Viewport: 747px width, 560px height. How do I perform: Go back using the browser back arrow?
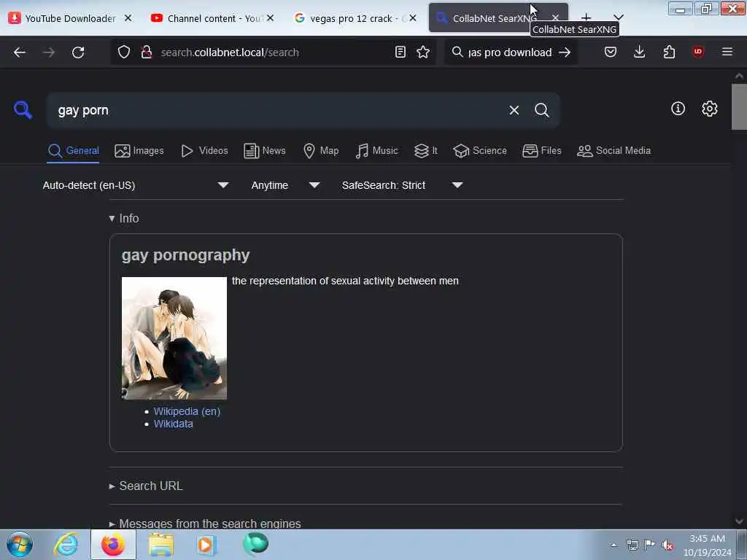[x=20, y=52]
